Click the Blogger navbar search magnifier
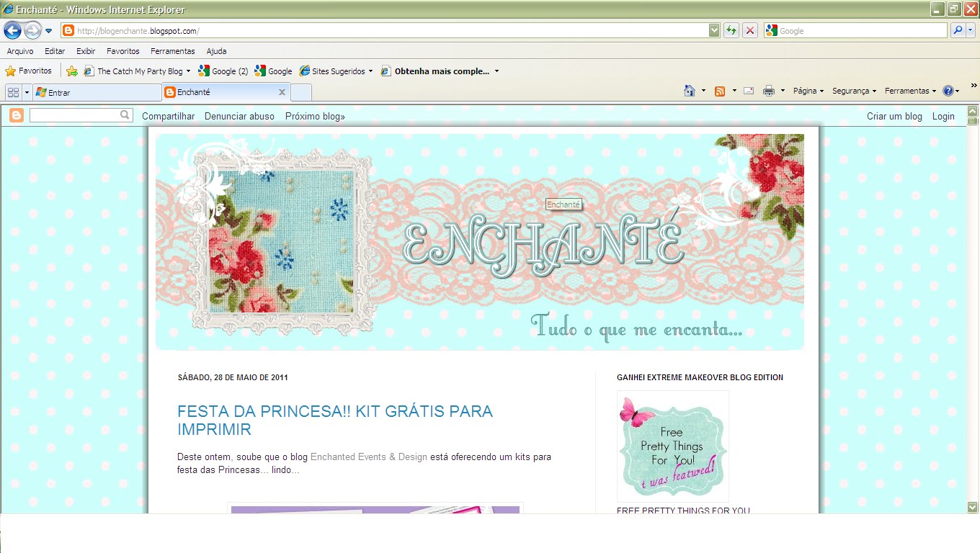The width and height of the screenshot is (980, 553). tap(125, 115)
